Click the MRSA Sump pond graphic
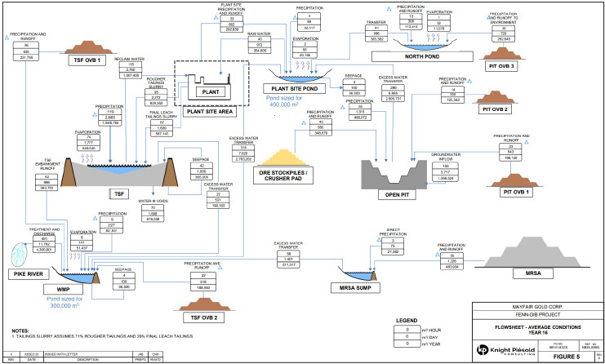Screen dimensions: 605x364 tap(358, 274)
